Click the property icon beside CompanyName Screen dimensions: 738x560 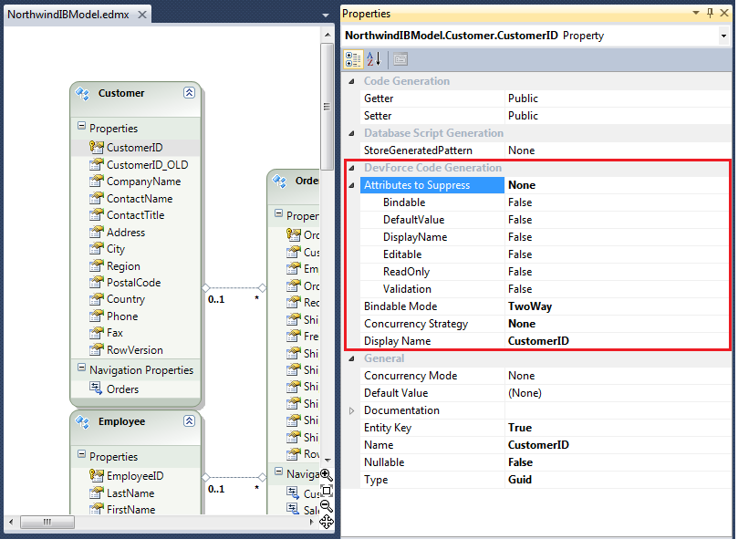coord(96,181)
